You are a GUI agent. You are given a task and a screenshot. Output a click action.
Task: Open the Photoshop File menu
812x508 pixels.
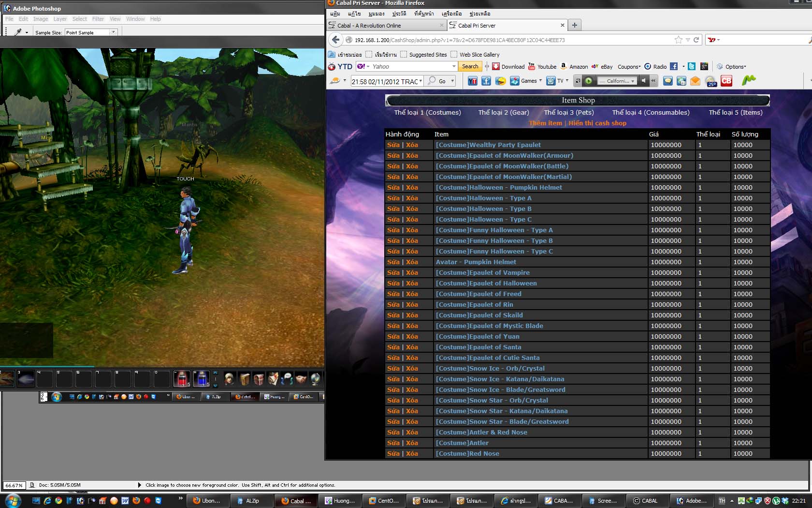(9, 19)
